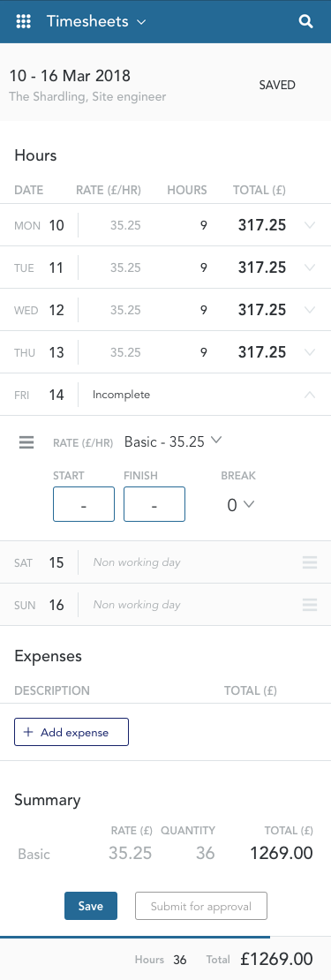Screen dimensions: 331x980
Task: Click the Start time input field
Action: [84, 504]
